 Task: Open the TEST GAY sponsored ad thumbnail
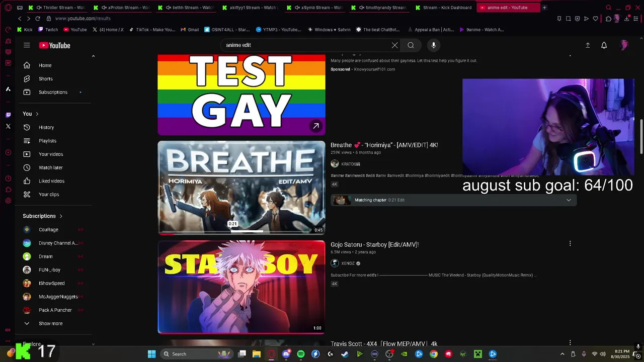coord(242,95)
